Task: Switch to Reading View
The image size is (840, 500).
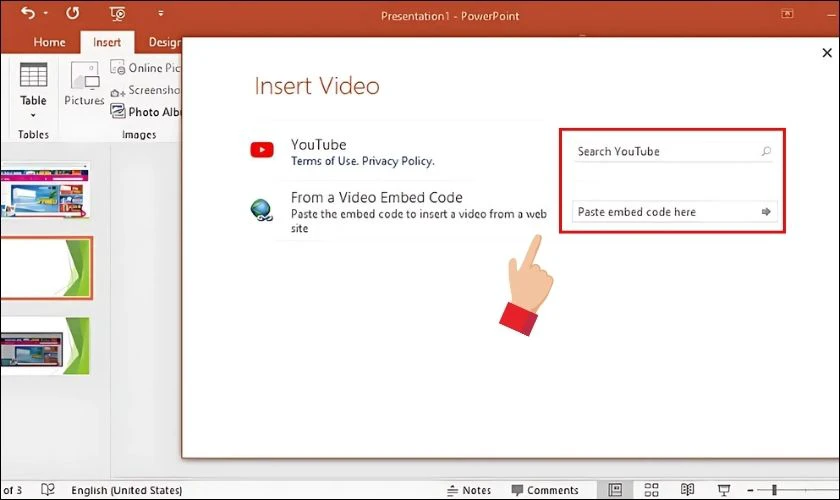Action: click(687, 489)
